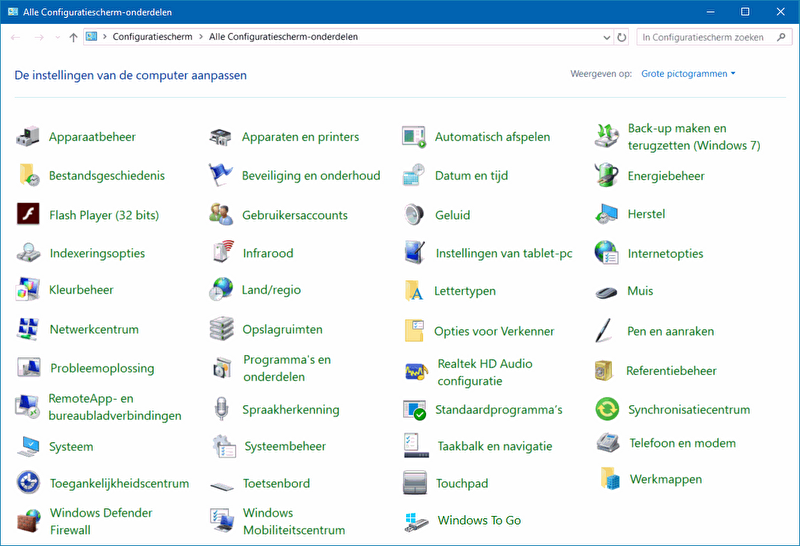This screenshot has width=800, height=546.
Task: Click the Energiebeheer icon
Action: [x=607, y=176]
